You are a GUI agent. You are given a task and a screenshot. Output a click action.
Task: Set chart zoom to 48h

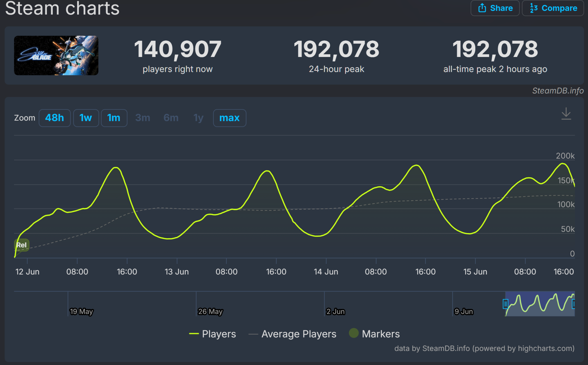click(55, 118)
